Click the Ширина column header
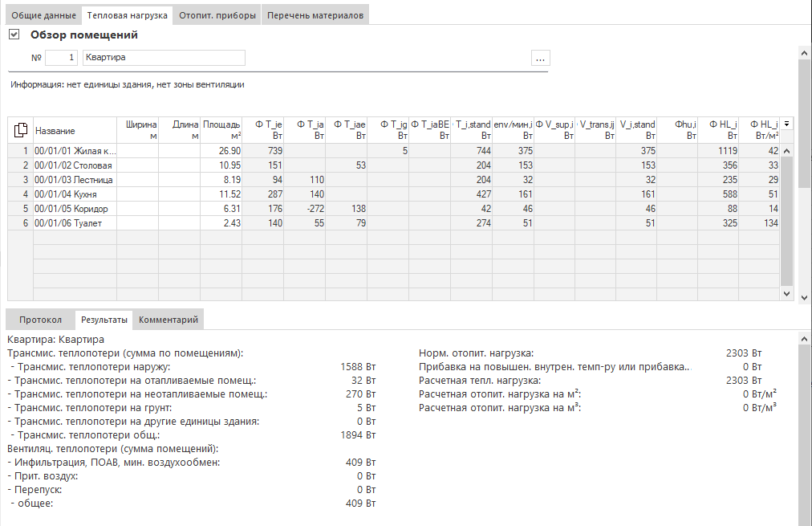The image size is (812, 526). [x=138, y=131]
